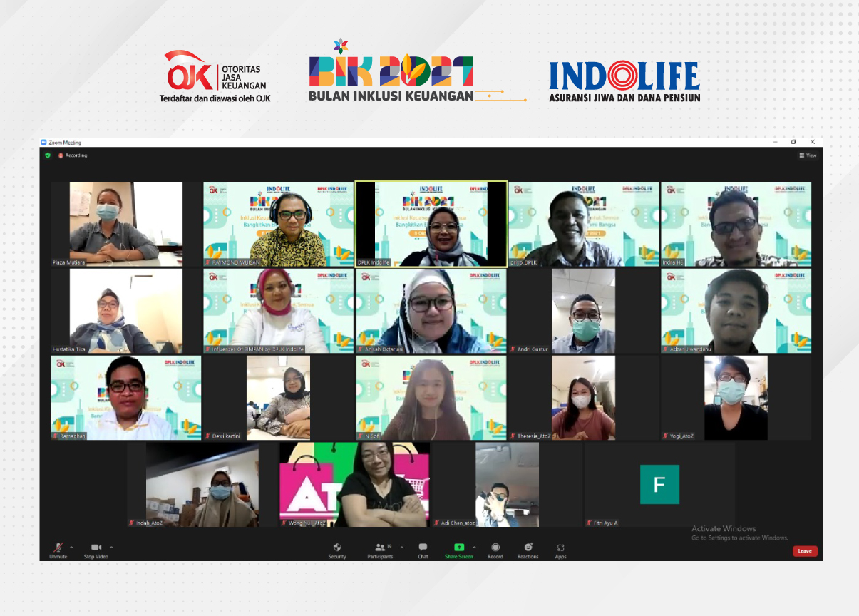
Task: Select N Sof's video tile
Action: click(x=431, y=398)
